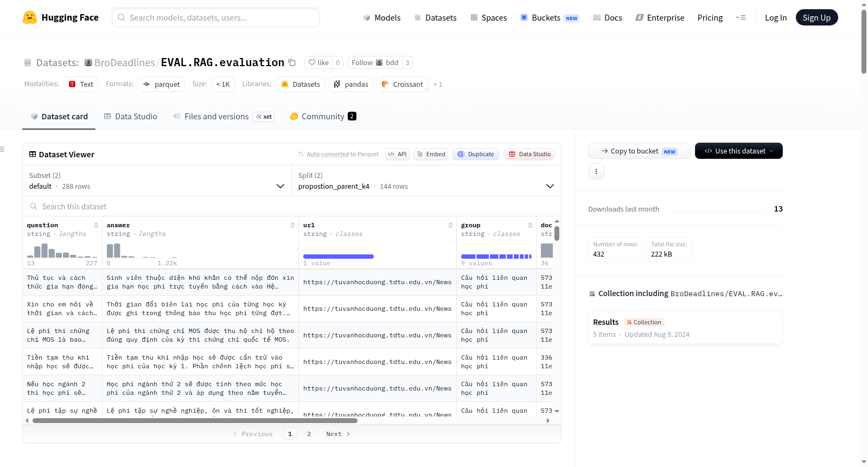This screenshot has height=467, width=868.
Task: Open the Pricing page link
Action: tap(710, 17)
